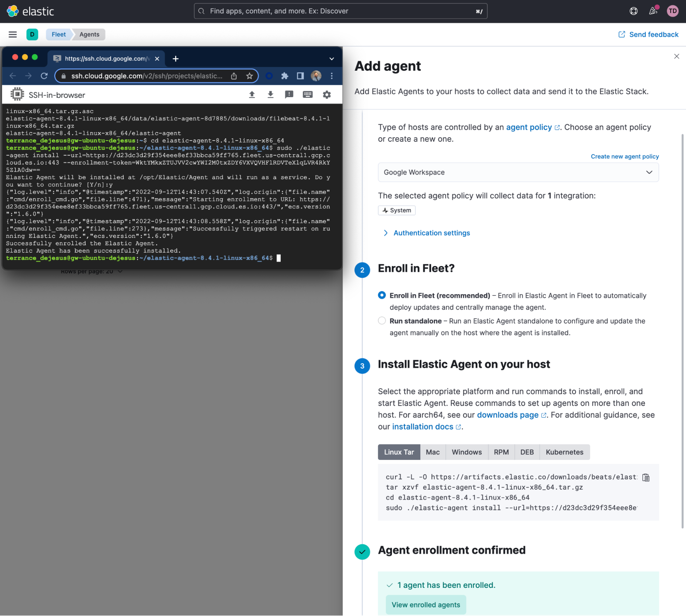Open the green D space selector
Image resolution: width=686 pixels, height=616 pixels.
pyautogui.click(x=32, y=34)
